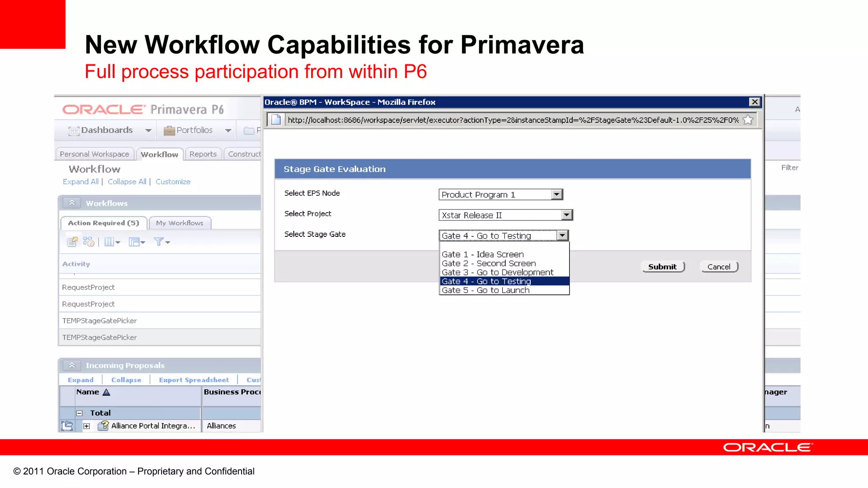Click Collapse link in Incoming Proposals
Image resolution: width=868 pixels, height=488 pixels.
click(126, 380)
